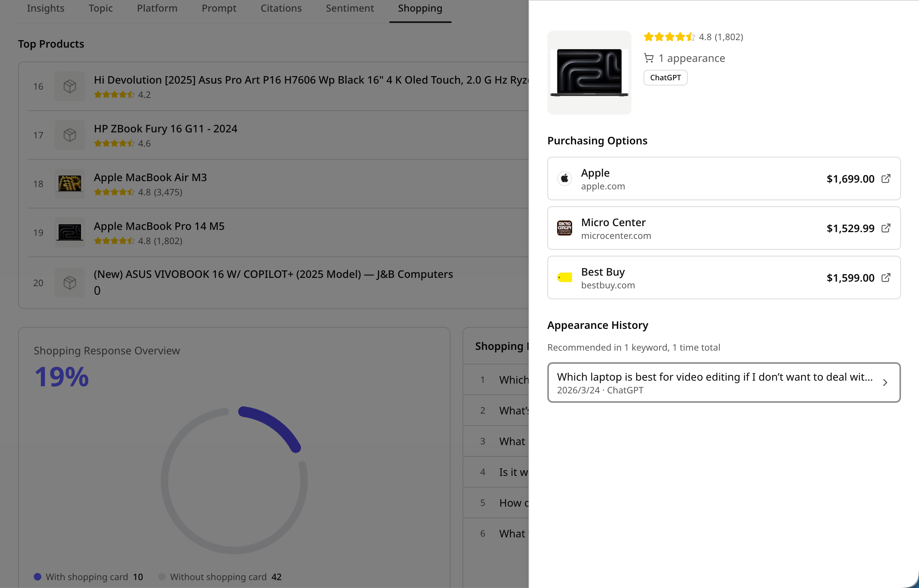Viewport: 919px width, 588px height.
Task: Open Best Buy external link icon
Action: (x=886, y=277)
